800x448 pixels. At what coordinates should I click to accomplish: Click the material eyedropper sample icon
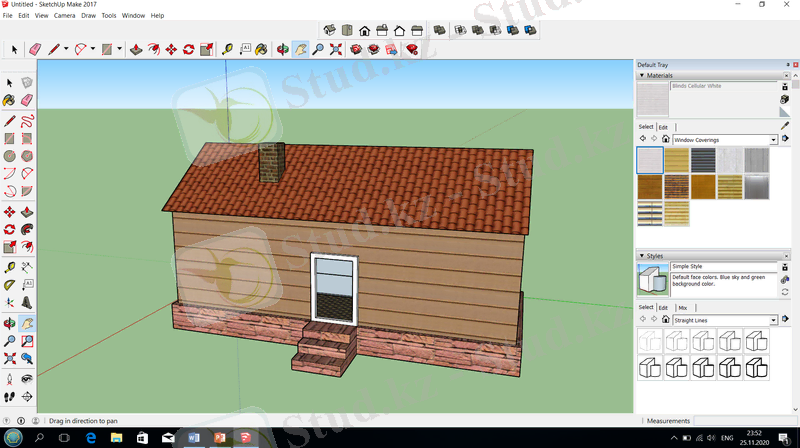[785, 126]
